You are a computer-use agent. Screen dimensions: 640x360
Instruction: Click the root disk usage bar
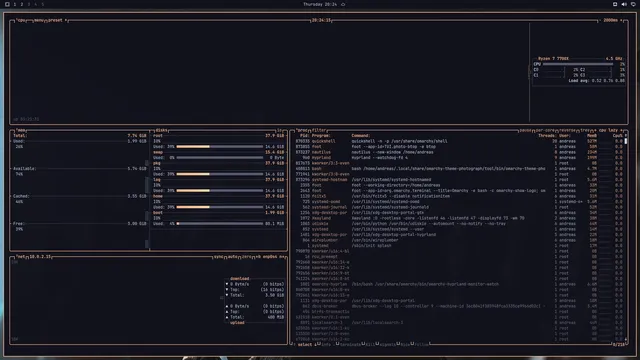tap(220, 147)
